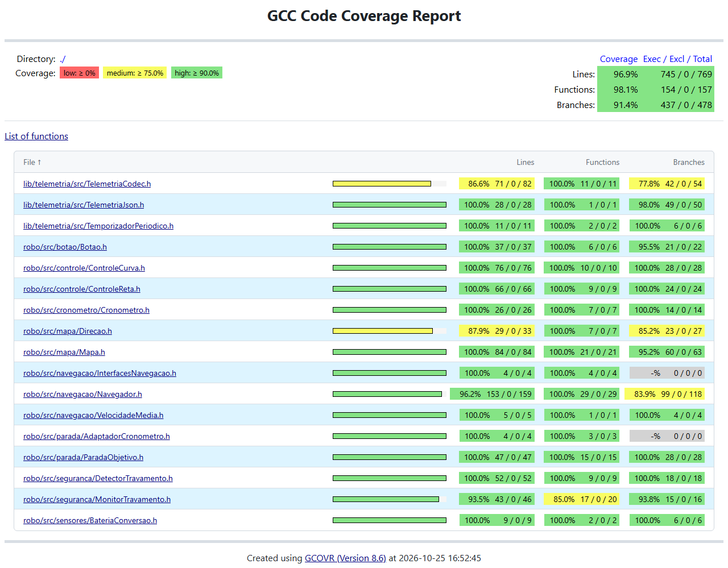Open the Navegador.h file link
The image size is (728, 568).
[82, 395]
